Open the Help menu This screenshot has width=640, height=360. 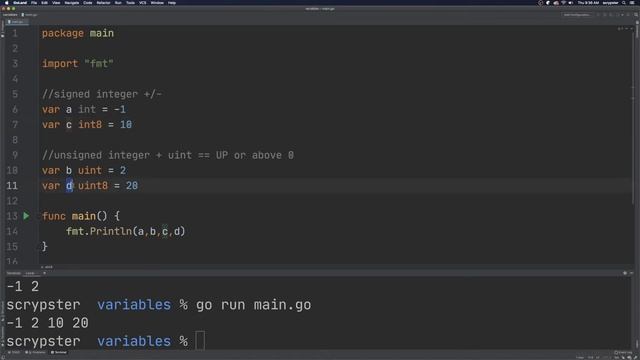(x=172, y=3)
